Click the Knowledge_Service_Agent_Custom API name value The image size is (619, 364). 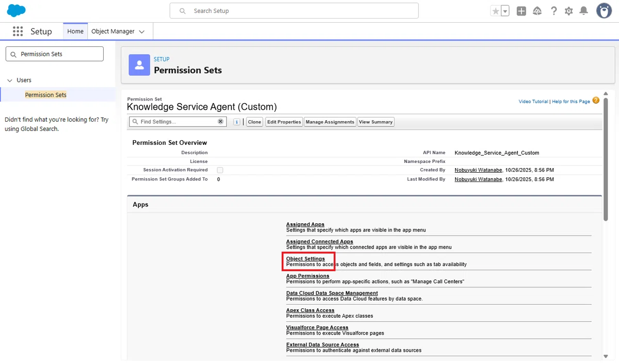pyautogui.click(x=497, y=153)
